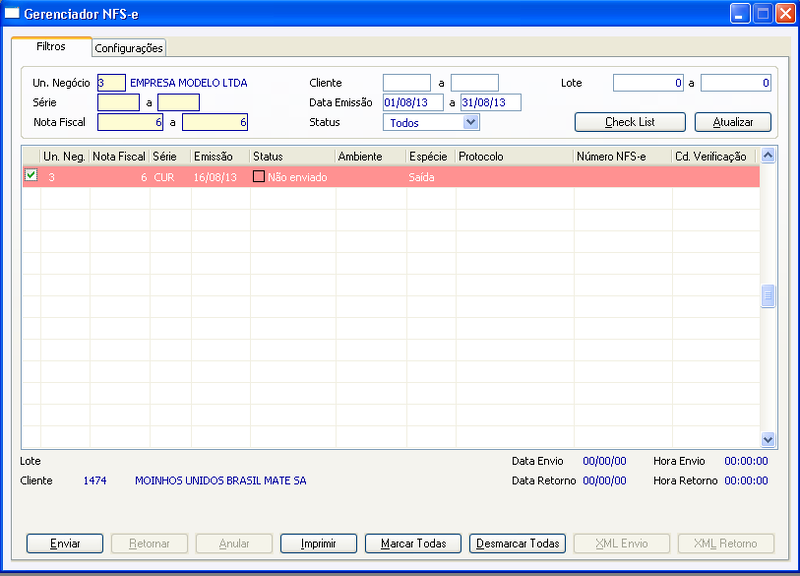The image size is (800, 576).
Task: Click the Data Emissão start date 01/08/13
Action: [413, 102]
